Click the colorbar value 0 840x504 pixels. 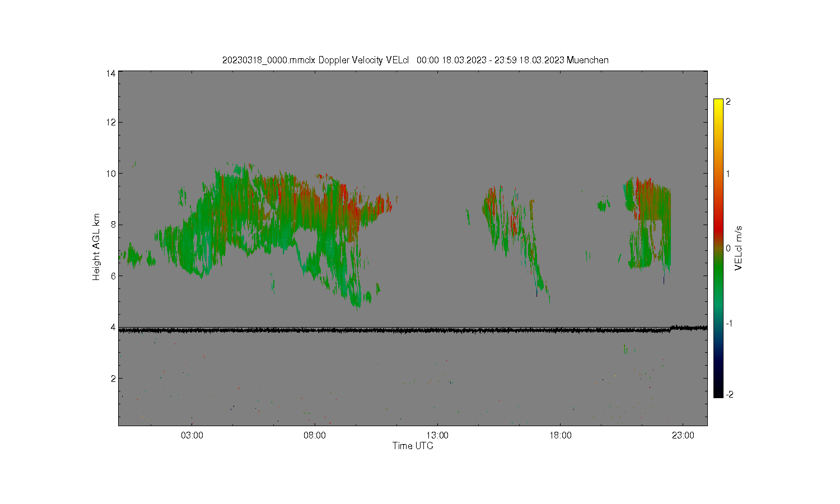click(728, 248)
